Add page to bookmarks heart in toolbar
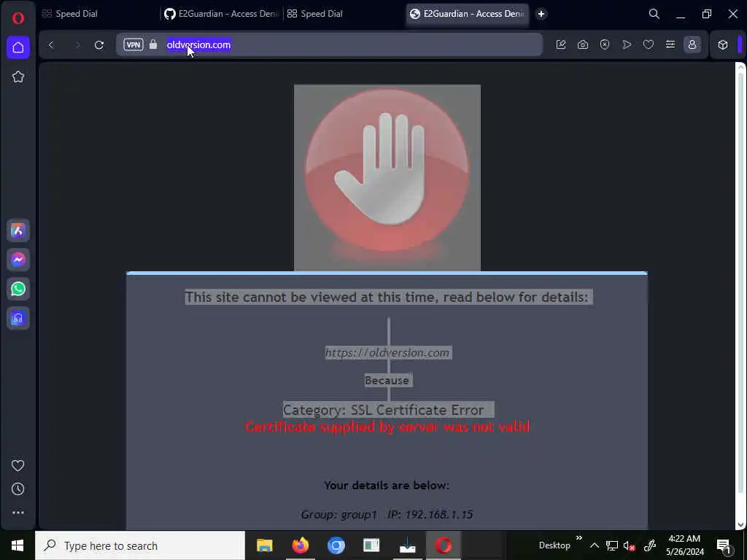The width and height of the screenshot is (747, 560). click(649, 44)
